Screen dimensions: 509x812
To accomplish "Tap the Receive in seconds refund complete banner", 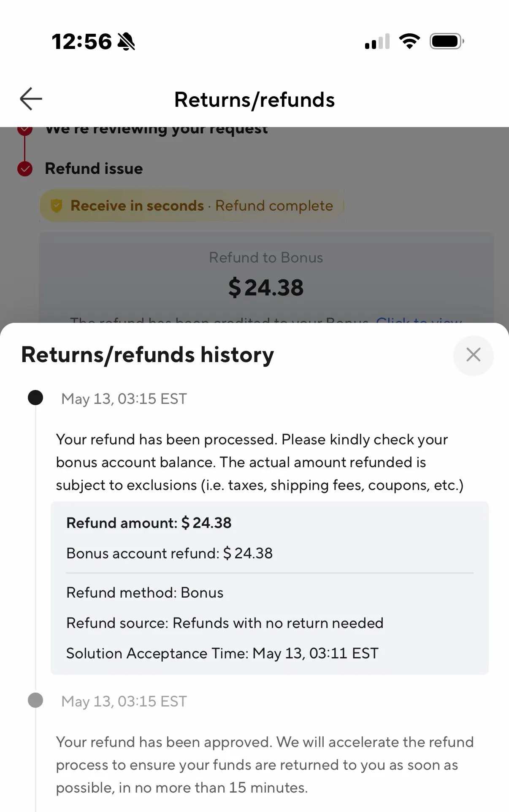I will pyautogui.click(x=192, y=206).
